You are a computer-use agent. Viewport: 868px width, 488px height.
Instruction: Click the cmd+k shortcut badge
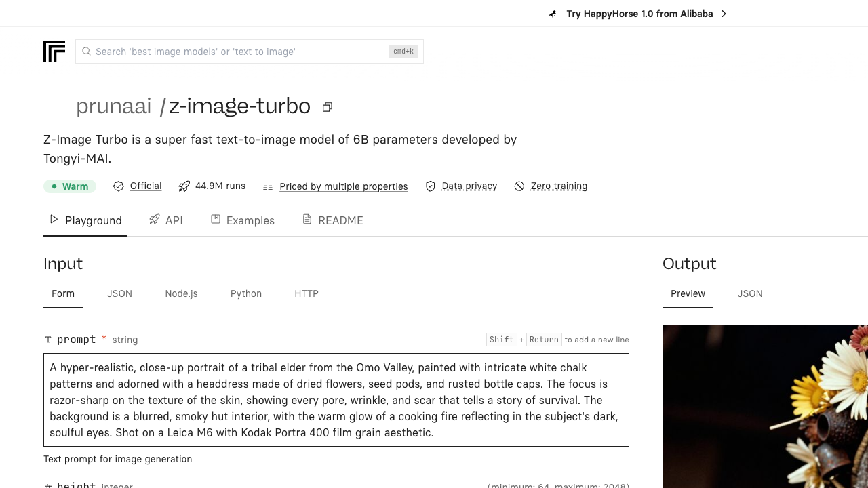pyautogui.click(x=403, y=52)
